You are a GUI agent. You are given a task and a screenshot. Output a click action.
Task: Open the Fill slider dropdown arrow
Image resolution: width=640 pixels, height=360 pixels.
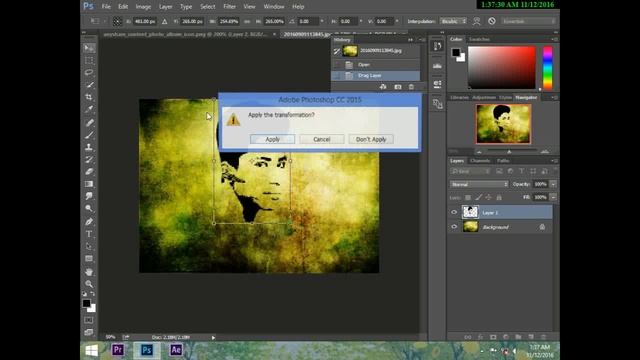coord(553,197)
